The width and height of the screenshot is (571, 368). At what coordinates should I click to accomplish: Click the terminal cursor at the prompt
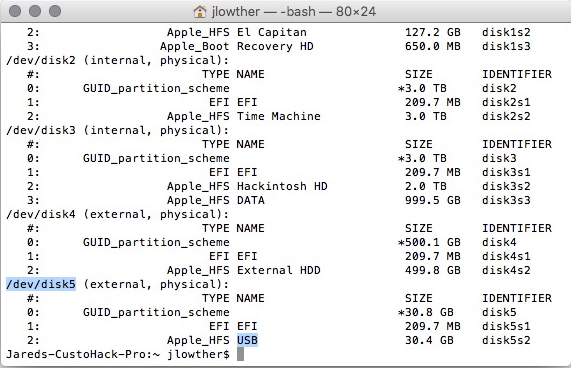point(240,354)
